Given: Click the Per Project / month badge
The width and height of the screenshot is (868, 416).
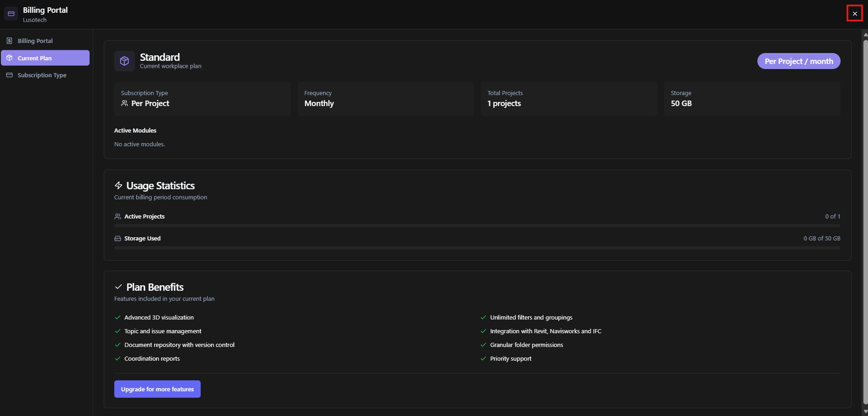Looking at the screenshot, I should (x=799, y=61).
